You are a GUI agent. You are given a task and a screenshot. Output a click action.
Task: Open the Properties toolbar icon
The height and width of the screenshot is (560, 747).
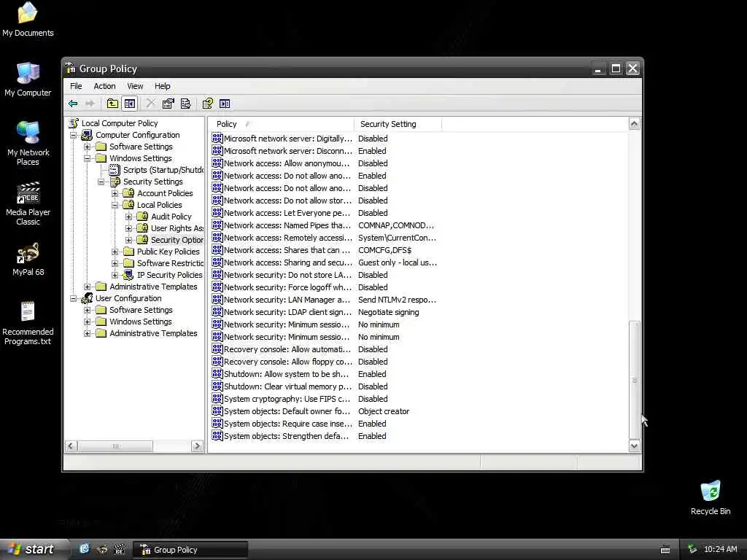point(169,104)
